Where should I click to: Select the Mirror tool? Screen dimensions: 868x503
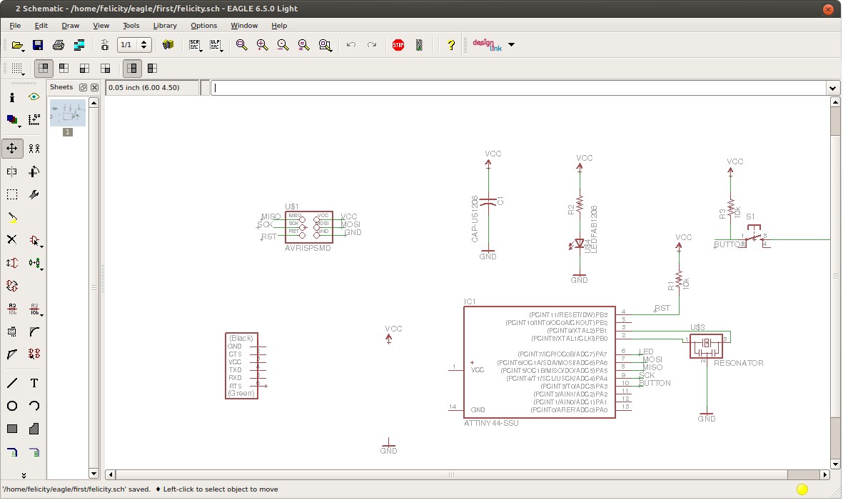12,171
